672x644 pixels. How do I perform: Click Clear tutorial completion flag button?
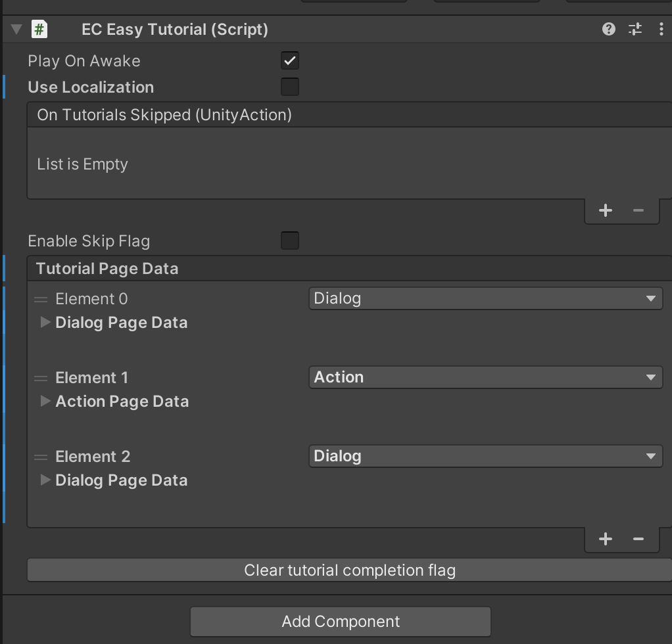coord(349,570)
